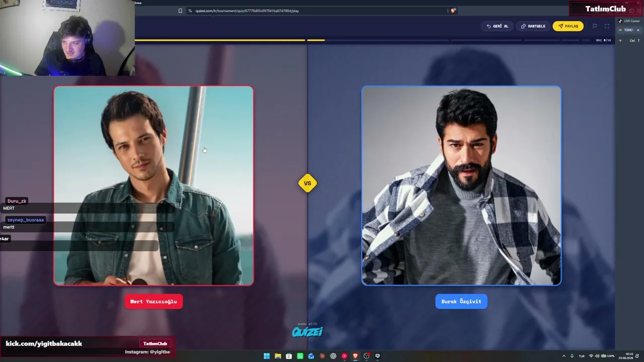Screen dimensions: 644x362
Task: Close the TÜRK vertical tab
Action: (638, 30)
